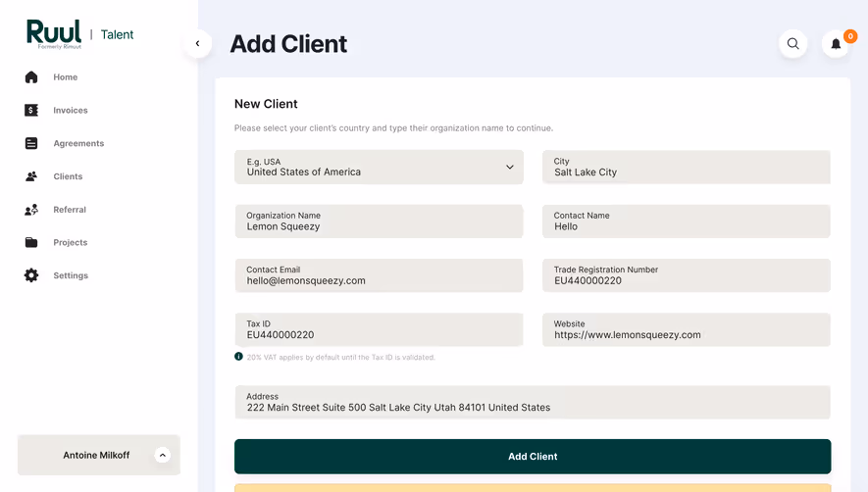
Task: Focus the City field with Salt Lake City
Action: click(x=687, y=167)
